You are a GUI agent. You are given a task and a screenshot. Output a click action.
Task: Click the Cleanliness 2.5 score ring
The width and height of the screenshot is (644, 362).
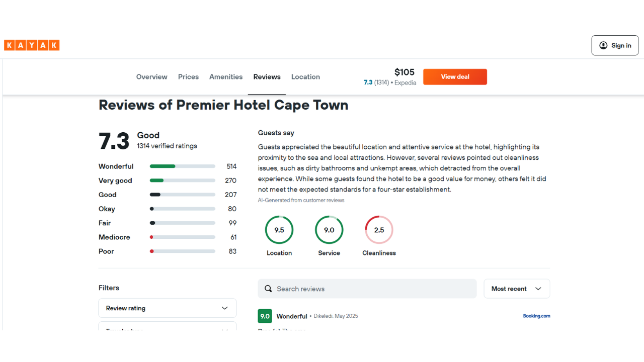379,230
